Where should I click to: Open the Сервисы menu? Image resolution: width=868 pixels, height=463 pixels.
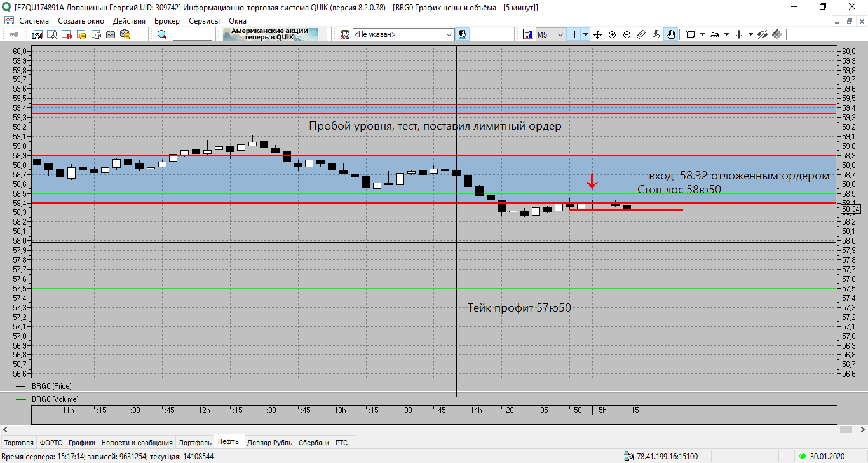coord(204,21)
